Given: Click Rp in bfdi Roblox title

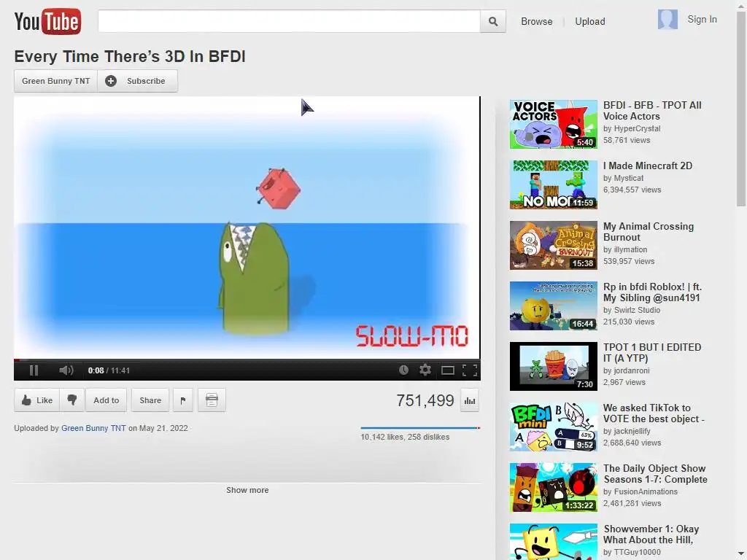Looking at the screenshot, I should click(x=652, y=292).
